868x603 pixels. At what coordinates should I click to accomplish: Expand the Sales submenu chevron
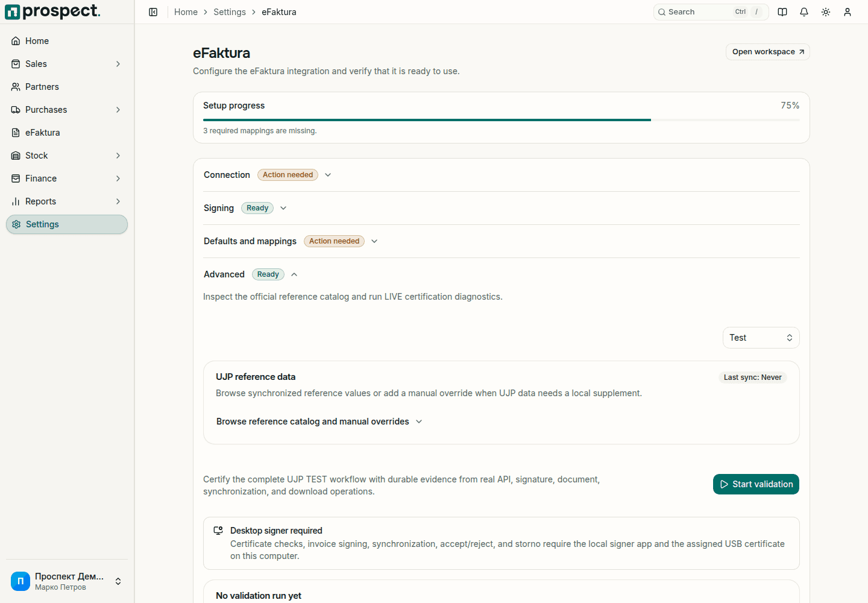[118, 64]
